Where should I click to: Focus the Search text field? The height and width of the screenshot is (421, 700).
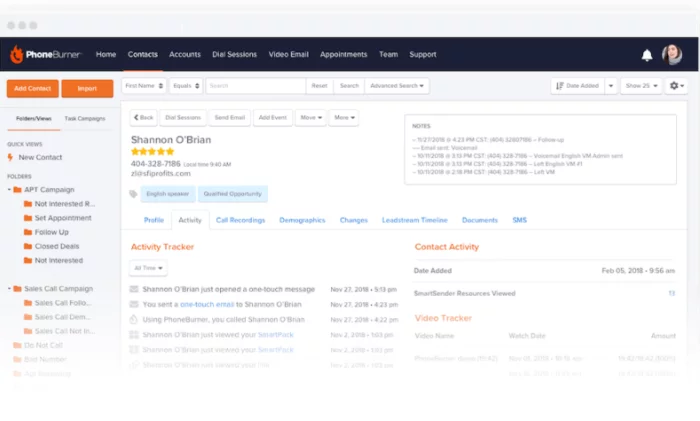[x=256, y=86]
